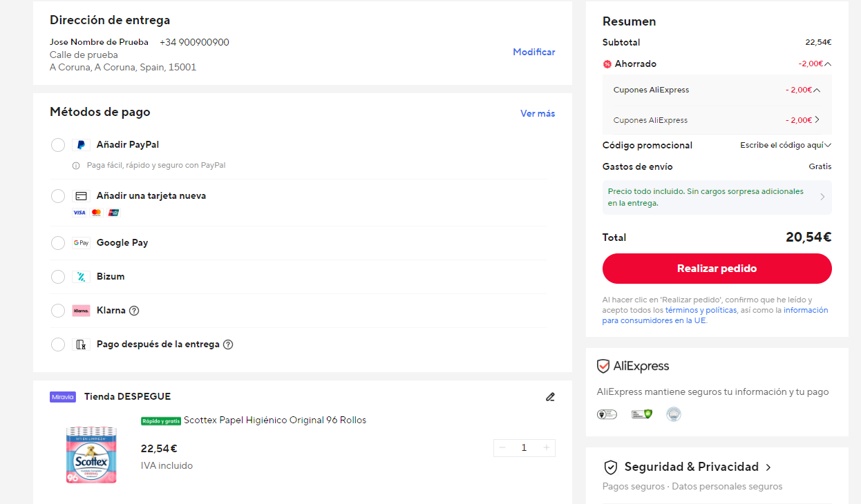Image resolution: width=861 pixels, height=504 pixels.
Task: Collapse the Ahorrado savings section
Action: click(828, 64)
